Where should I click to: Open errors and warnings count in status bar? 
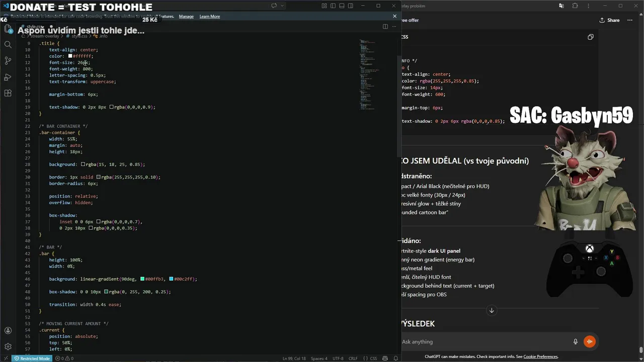click(x=64, y=358)
